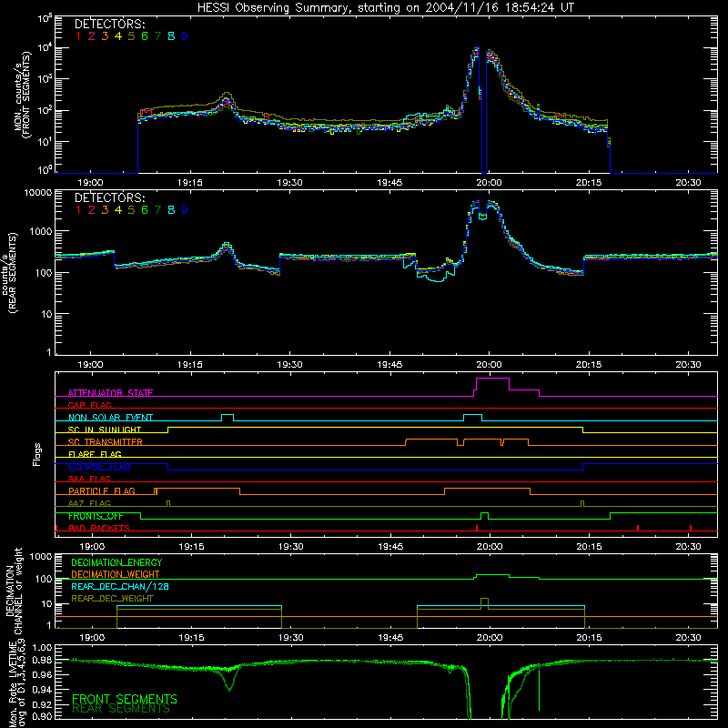Select olive detector 5 in the rear segments legend
Viewport: 728px width, 728px height.
click(x=131, y=210)
